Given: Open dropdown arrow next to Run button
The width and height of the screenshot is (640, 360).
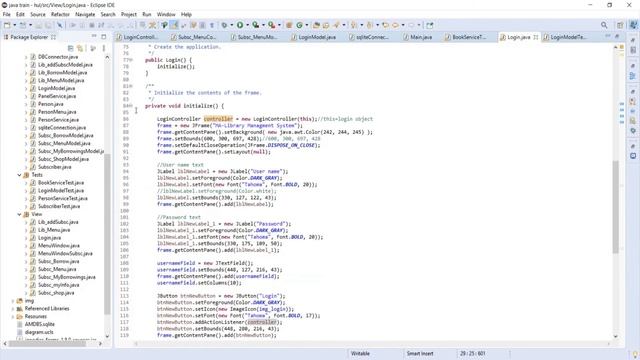Looking at the screenshot, I should tap(247, 25).
